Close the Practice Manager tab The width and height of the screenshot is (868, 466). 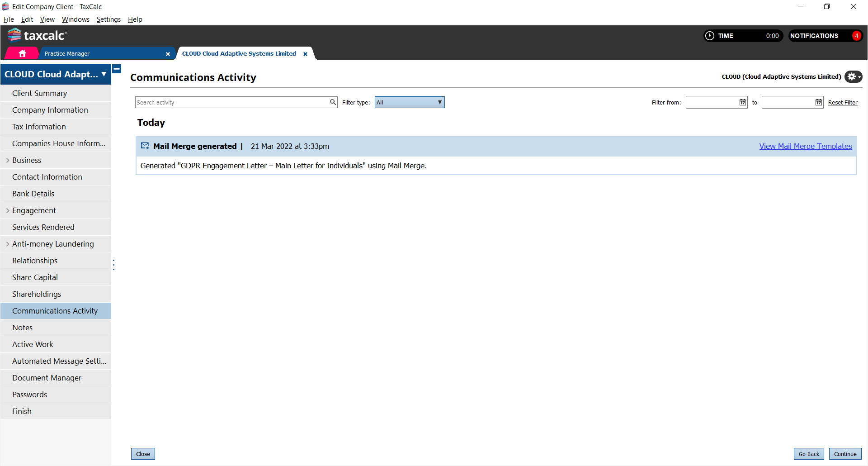[x=168, y=54]
